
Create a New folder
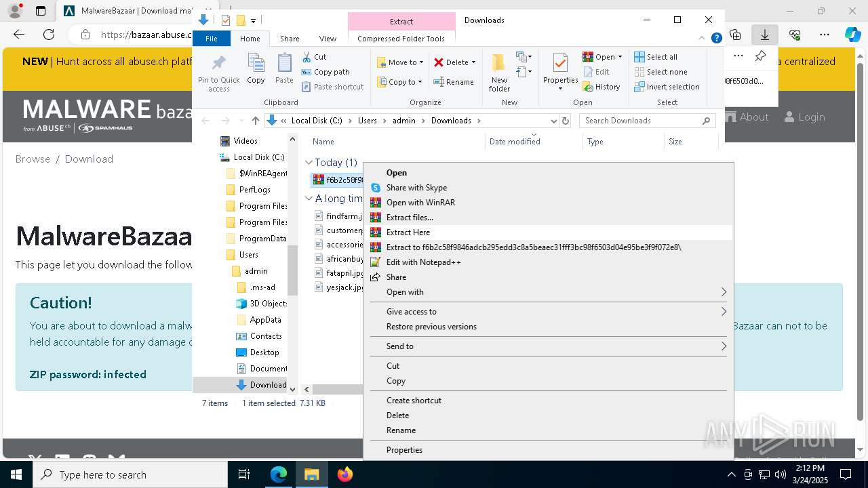499,73
